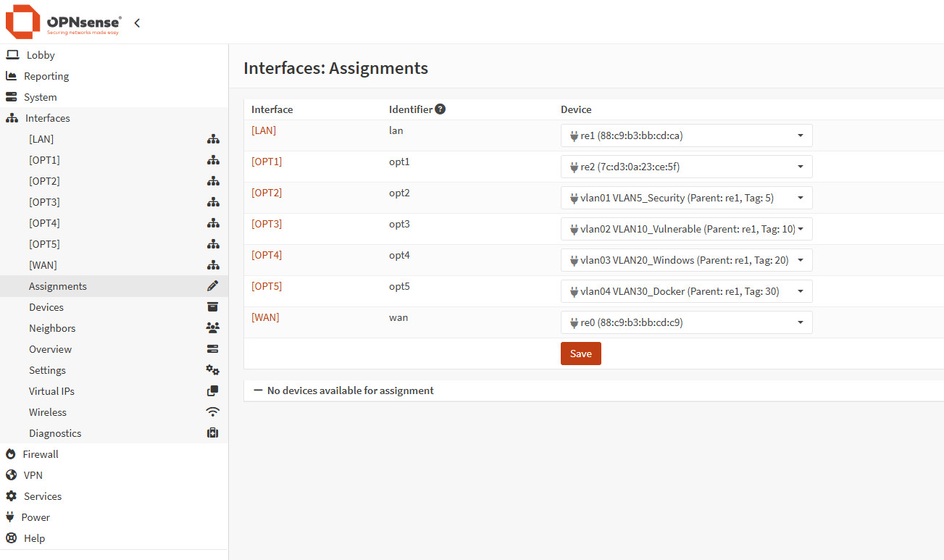Image resolution: width=944 pixels, height=560 pixels.
Task: Click the network icon beside [LAN] interface
Action: [212, 138]
